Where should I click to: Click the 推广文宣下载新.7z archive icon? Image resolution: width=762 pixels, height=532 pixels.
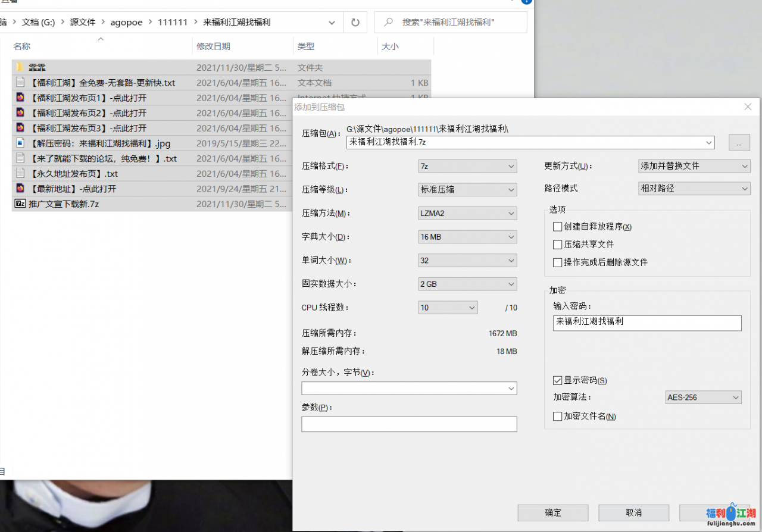(x=20, y=204)
